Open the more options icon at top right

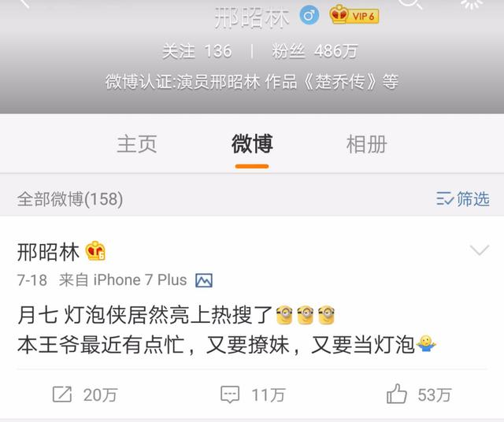(x=472, y=3)
